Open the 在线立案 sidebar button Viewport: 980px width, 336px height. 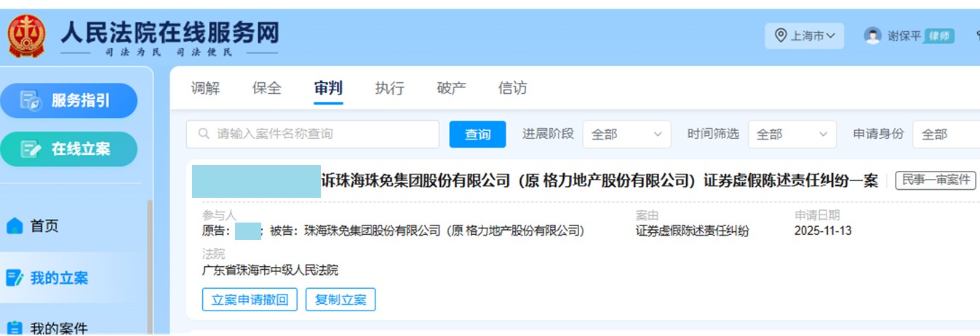(68, 149)
